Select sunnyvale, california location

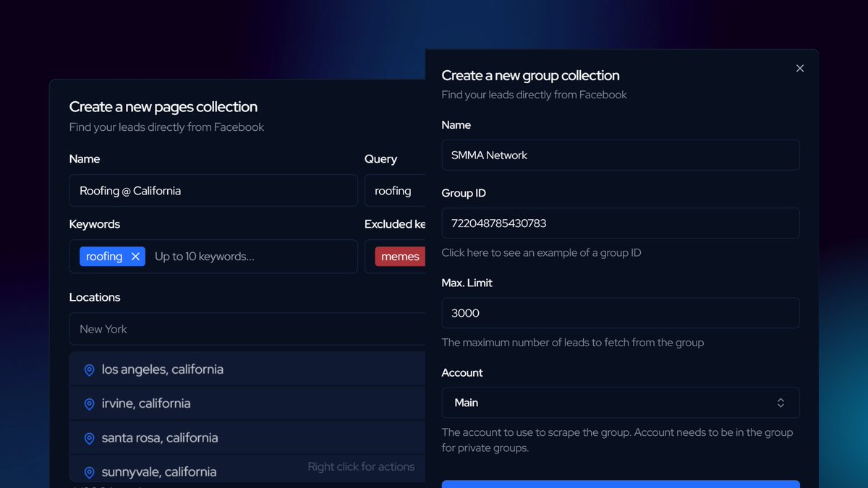coord(247,470)
